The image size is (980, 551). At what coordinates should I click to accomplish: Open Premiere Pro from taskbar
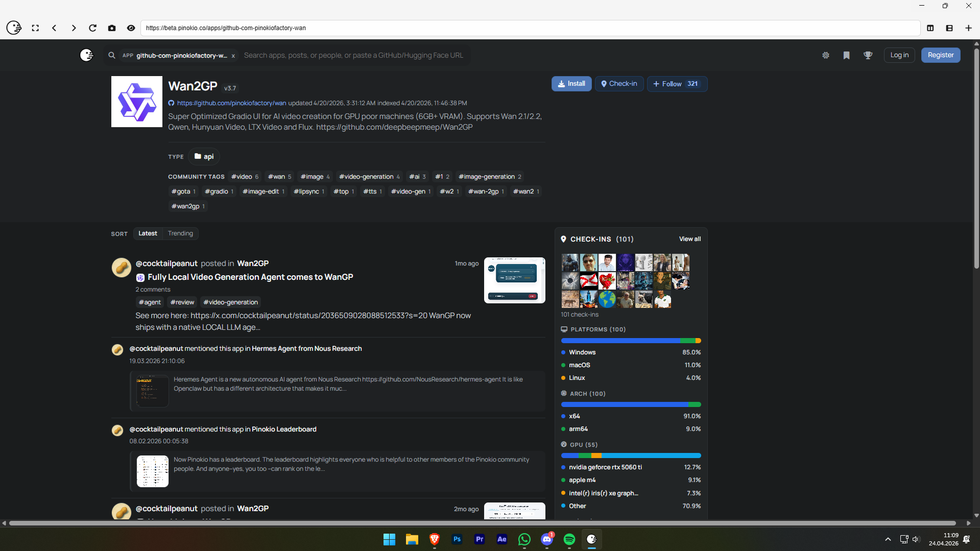tap(480, 539)
